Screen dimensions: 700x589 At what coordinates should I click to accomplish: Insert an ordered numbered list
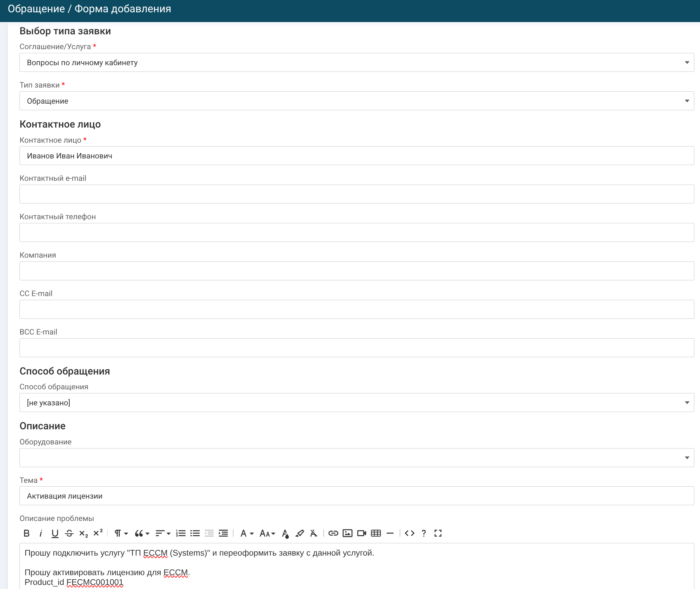(x=181, y=533)
